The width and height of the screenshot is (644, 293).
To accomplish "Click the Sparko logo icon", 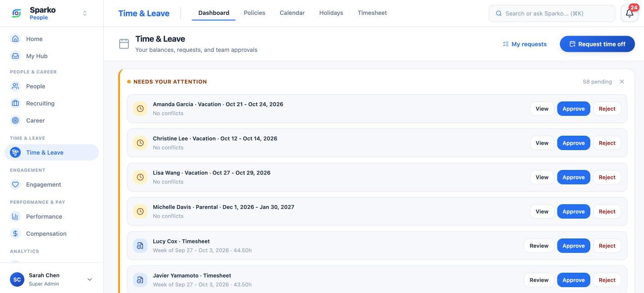I will pyautogui.click(x=16, y=14).
